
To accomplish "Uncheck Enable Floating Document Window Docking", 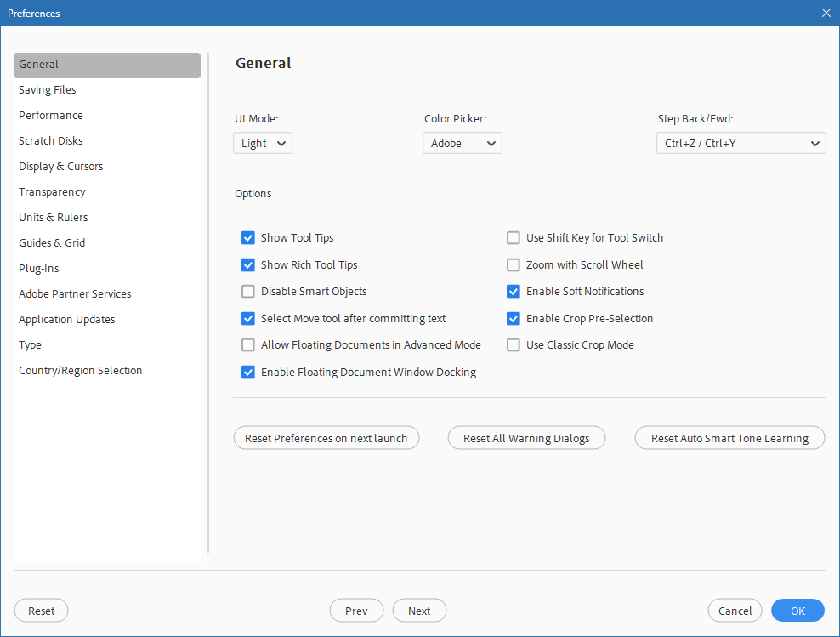I will pyautogui.click(x=248, y=373).
